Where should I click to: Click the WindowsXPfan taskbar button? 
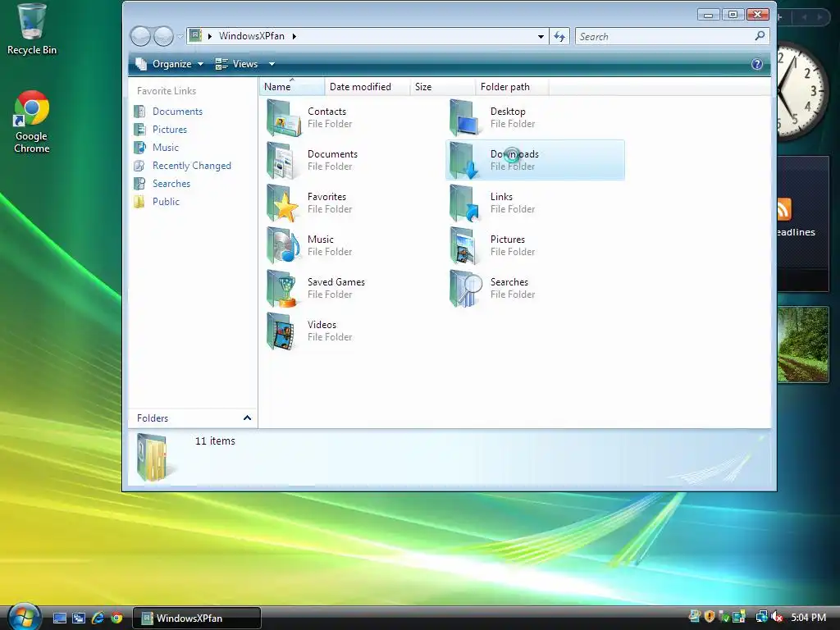pyautogui.click(x=196, y=619)
